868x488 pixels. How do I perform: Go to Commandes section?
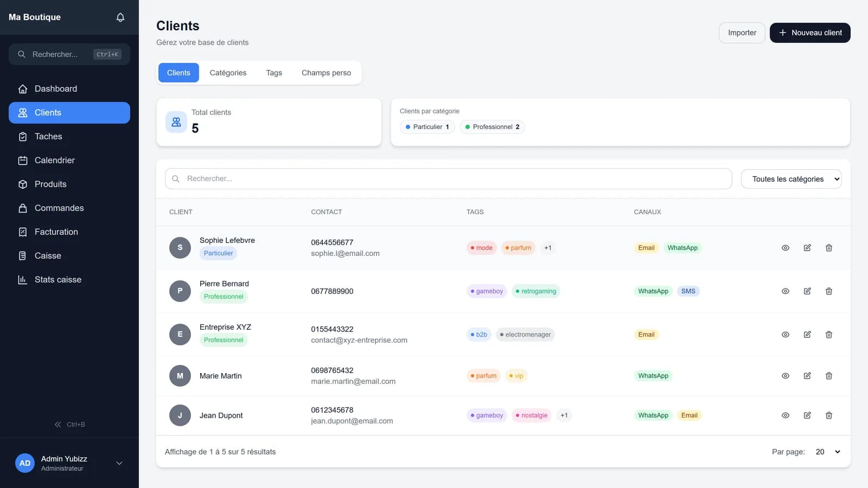[69, 208]
